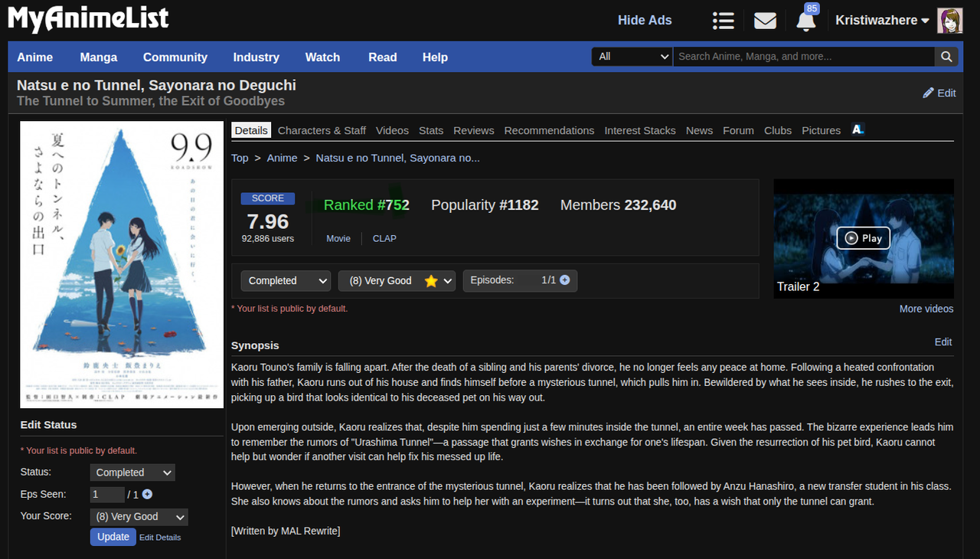Viewport: 980px width, 559px height.
Task: Open the messages envelope icon
Action: click(x=765, y=21)
